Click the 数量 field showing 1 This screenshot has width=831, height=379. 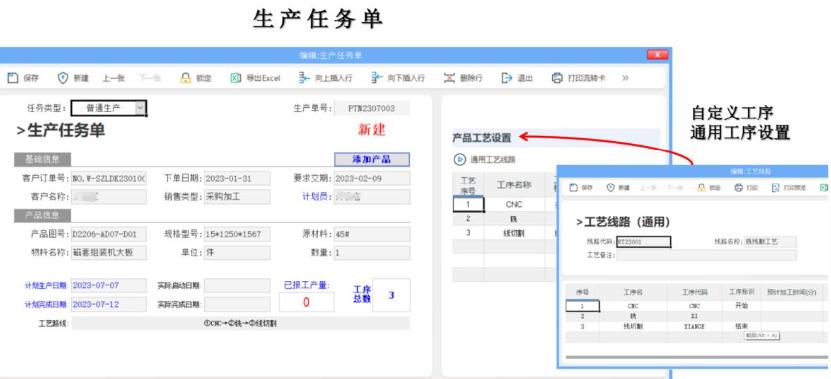[372, 253]
